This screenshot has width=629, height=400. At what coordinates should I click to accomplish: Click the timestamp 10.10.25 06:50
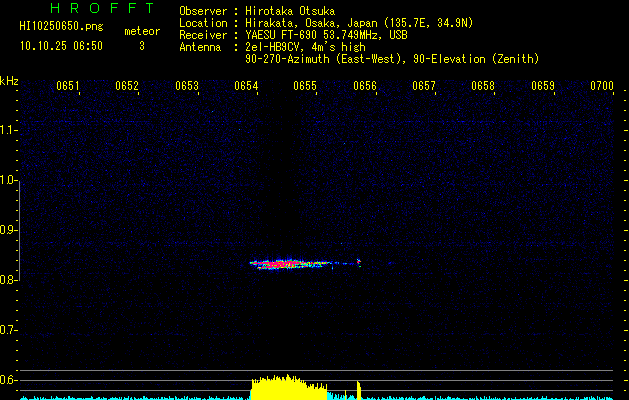61,46
